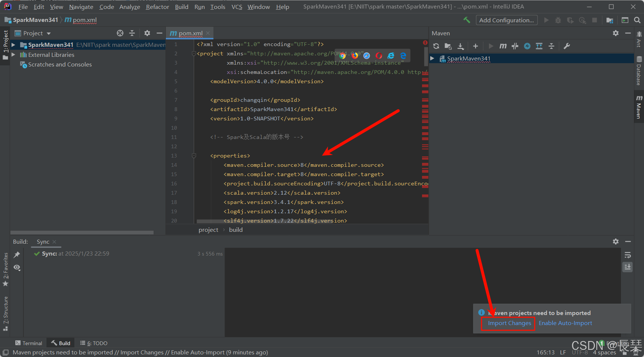
Task: Open Maven settings with the wrench icon
Action: [567, 46]
